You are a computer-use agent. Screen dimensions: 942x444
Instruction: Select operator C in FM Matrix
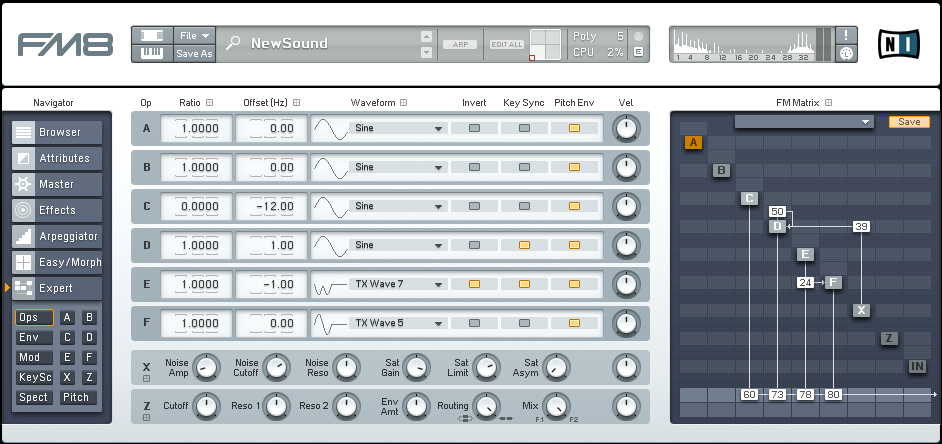tap(749, 198)
